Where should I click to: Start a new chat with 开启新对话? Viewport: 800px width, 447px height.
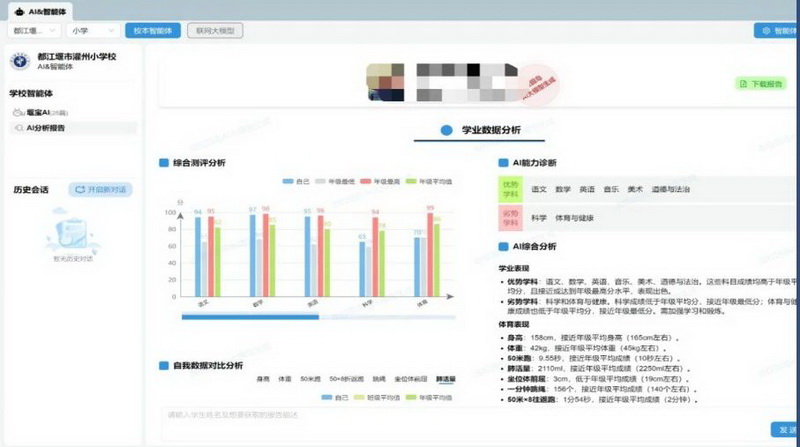100,189
